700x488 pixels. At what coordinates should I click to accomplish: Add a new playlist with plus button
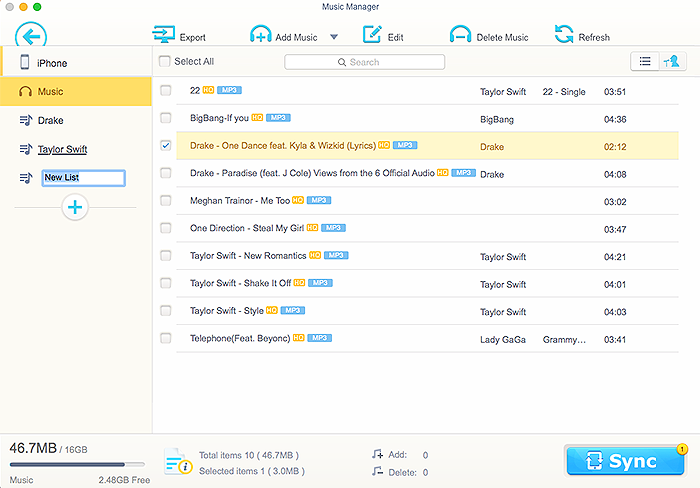pyautogui.click(x=75, y=207)
